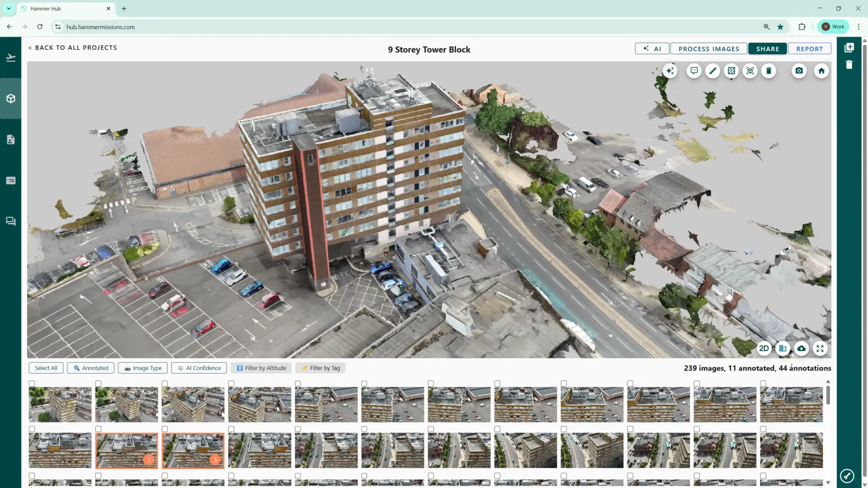The height and width of the screenshot is (488, 868).
Task: Enter fullscreen viewer mode
Action: [x=820, y=348]
